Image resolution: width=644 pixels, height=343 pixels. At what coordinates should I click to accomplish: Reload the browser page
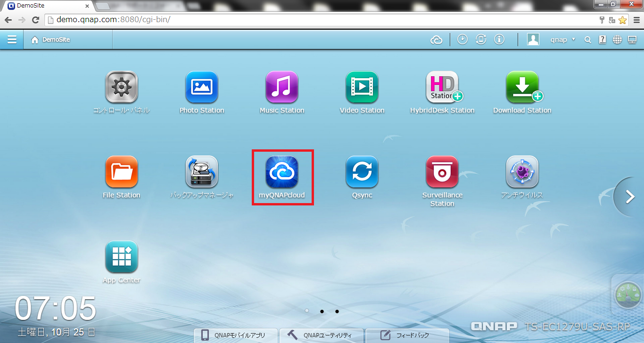click(35, 20)
